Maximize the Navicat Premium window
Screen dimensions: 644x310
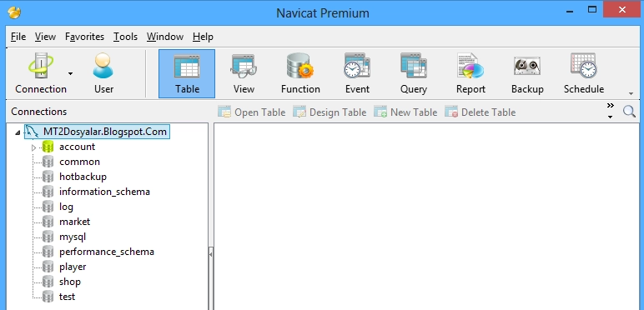591,10
